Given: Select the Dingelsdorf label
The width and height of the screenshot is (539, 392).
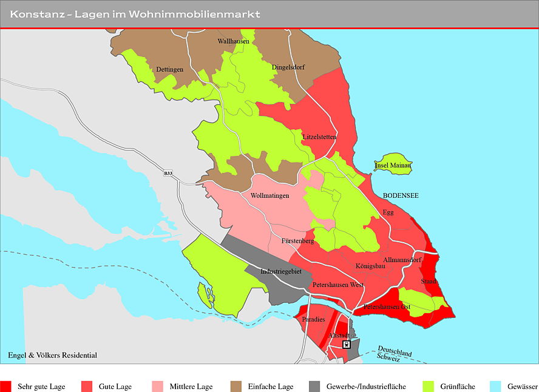Looking at the screenshot, I should 288,67.
